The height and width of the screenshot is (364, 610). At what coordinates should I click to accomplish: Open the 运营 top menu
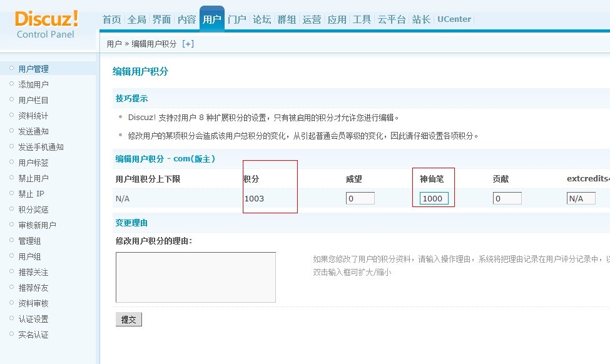(312, 19)
